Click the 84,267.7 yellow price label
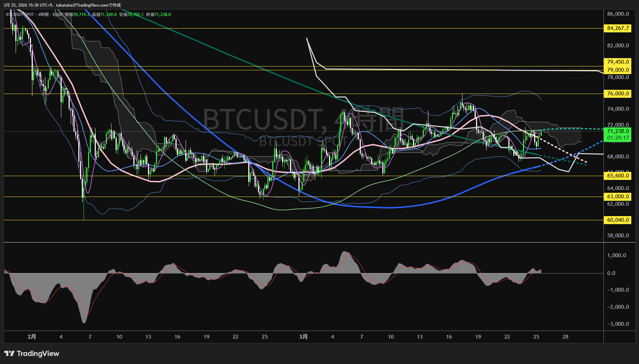 click(617, 28)
